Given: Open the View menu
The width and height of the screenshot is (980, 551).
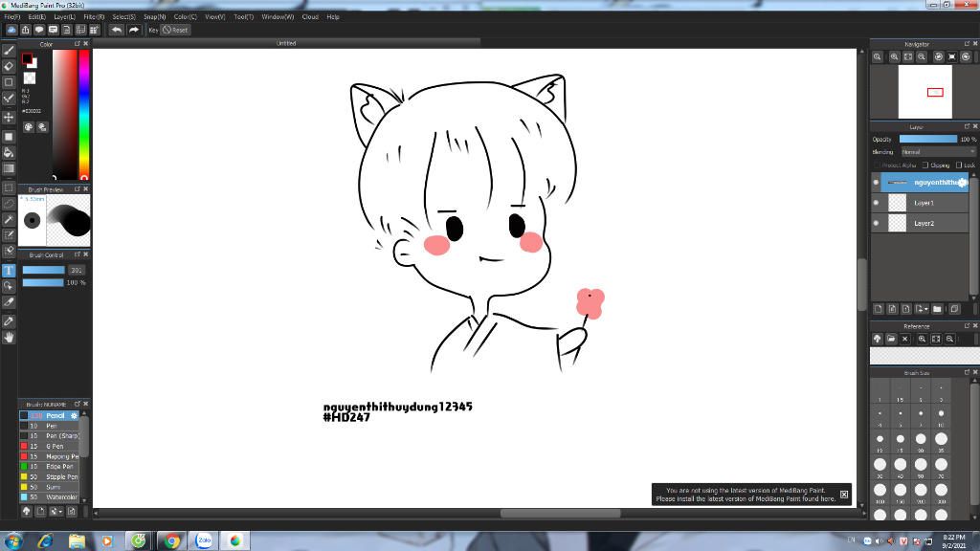Looking at the screenshot, I should pyautogui.click(x=215, y=17).
